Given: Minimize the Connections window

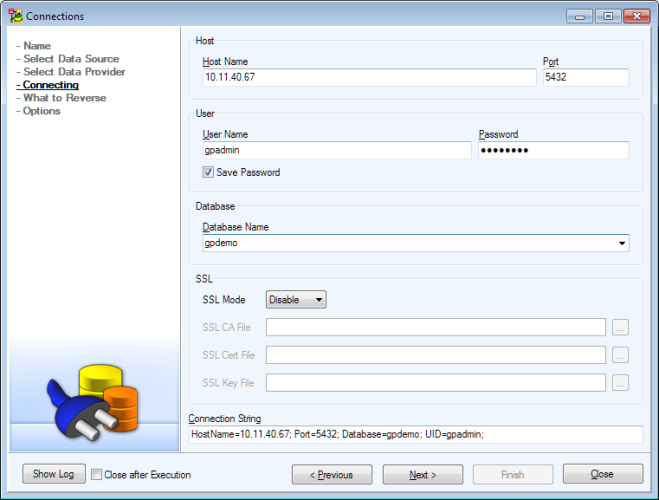Looking at the screenshot, I should (580, 16).
